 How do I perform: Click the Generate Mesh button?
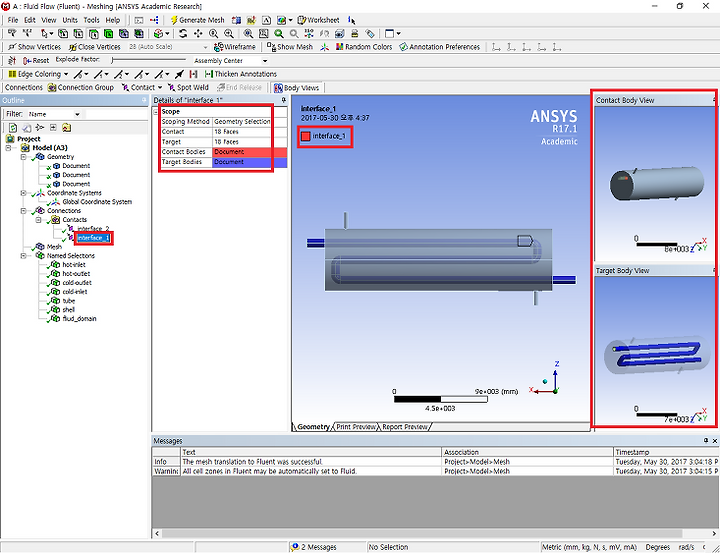[197, 20]
